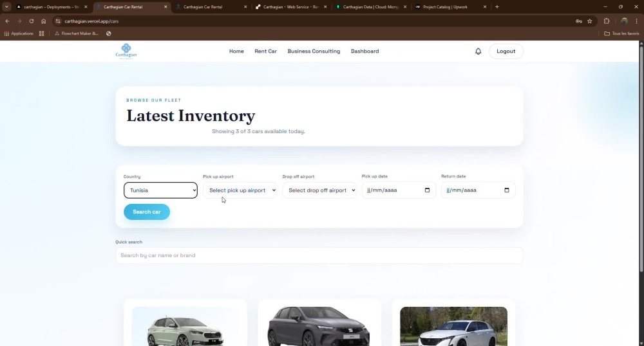Open the Applications bookmark shortcut
Image resolution: width=644 pixels, height=346 pixels.
click(x=19, y=33)
